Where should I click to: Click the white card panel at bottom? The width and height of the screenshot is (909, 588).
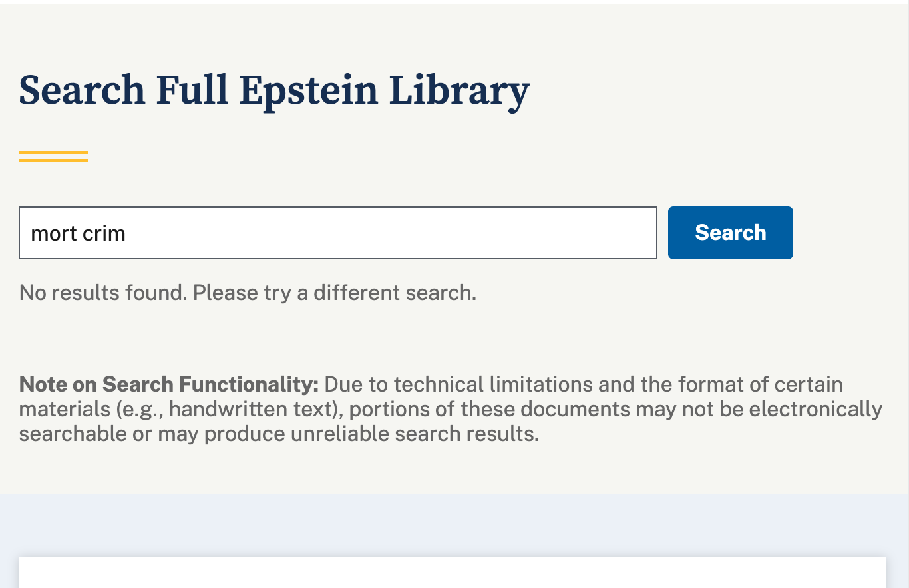453,572
